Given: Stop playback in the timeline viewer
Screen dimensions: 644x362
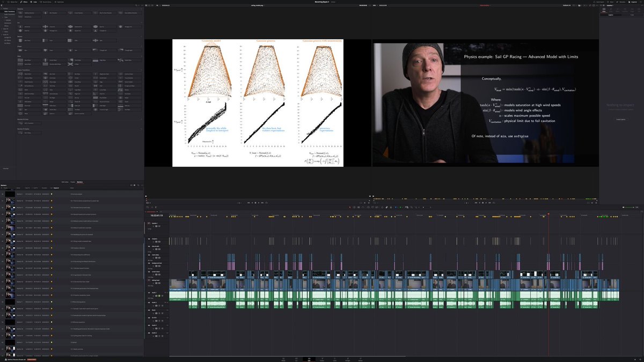Looking at the screenshot, I should tap(483, 203).
